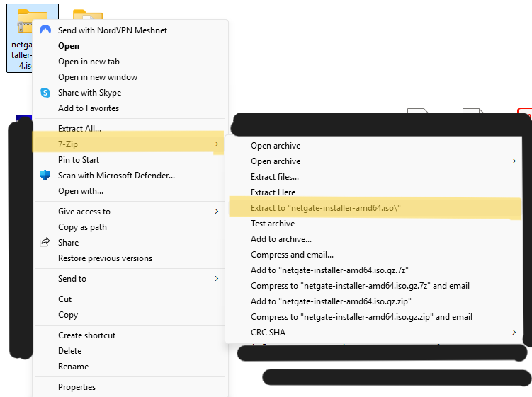Viewport: 532px width, 397px height.
Task: Open the CRC SHA entry
Action: (x=375, y=332)
